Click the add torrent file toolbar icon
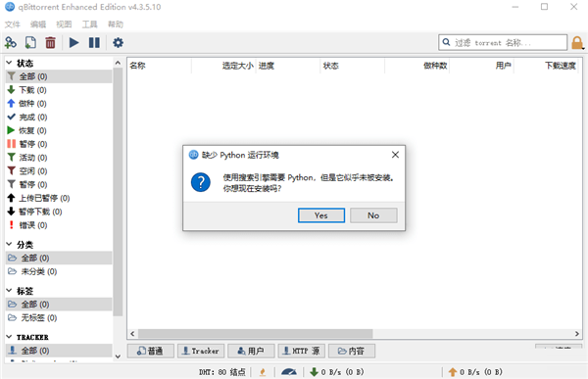 pyautogui.click(x=30, y=42)
